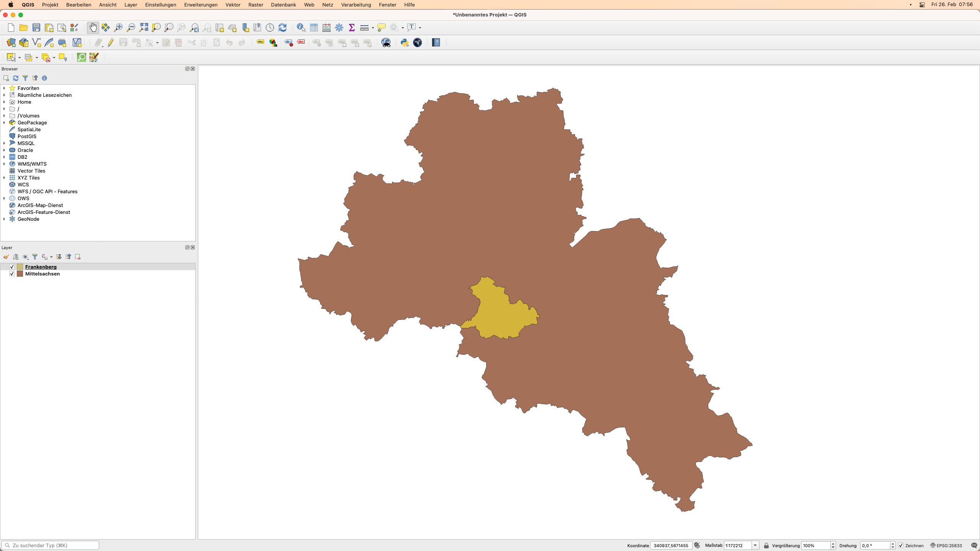The height and width of the screenshot is (551, 980).
Task: Open macOS Control Center in menu bar
Action: 922,5
